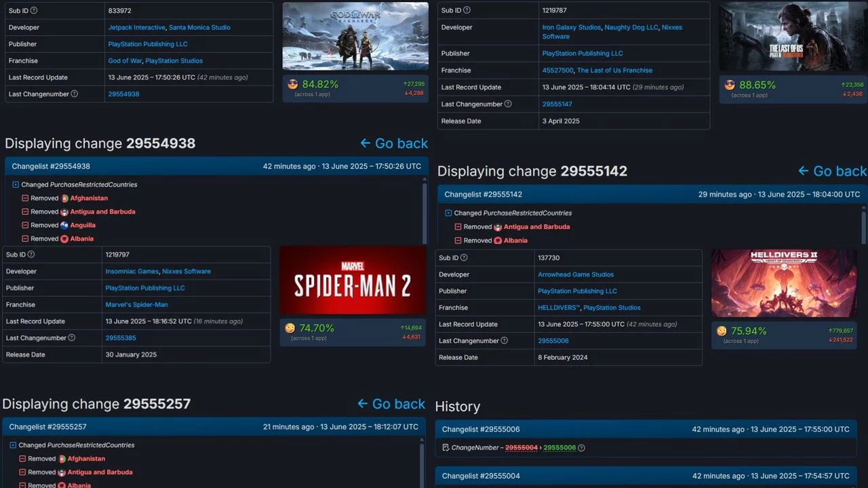The image size is (868, 488).
Task: Open Nixxes Software link in Spider-Man 2 panel
Action: [x=186, y=272]
